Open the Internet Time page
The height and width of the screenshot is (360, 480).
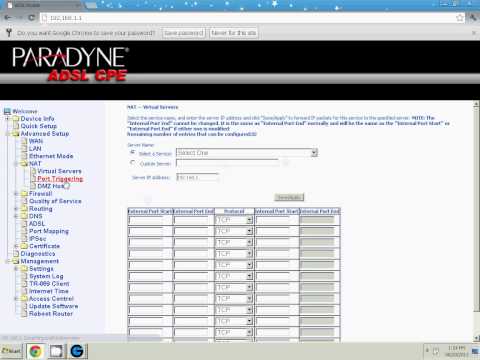point(49,291)
